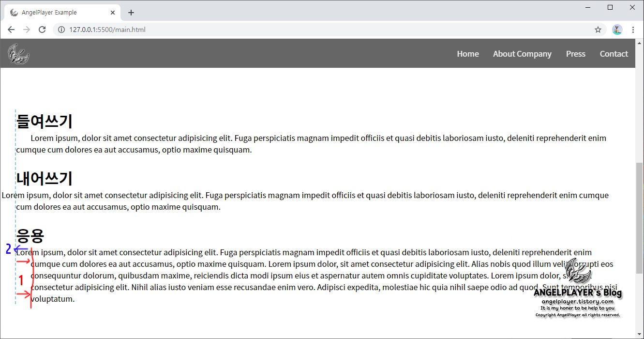The image size is (644, 339).
Task: Open the Press nav link
Action: 576,54
